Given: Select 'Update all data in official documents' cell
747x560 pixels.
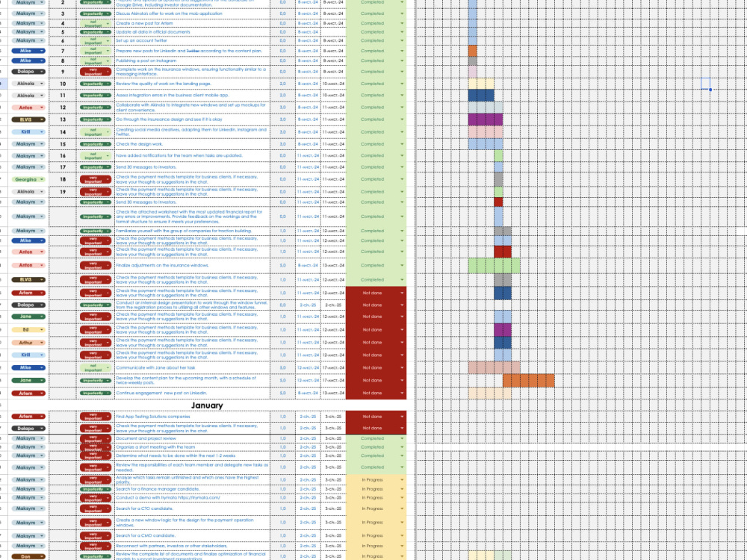Looking at the screenshot, I should coord(192,32).
